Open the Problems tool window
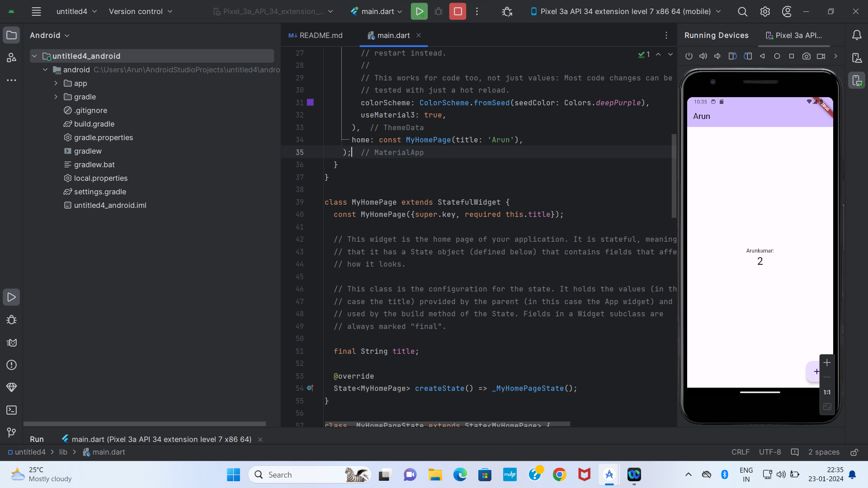 coord(12,365)
